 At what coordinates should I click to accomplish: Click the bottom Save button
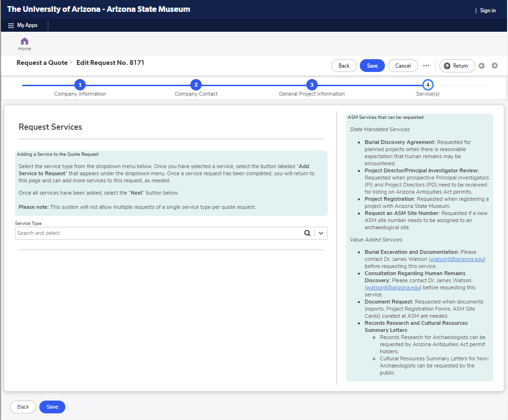52,407
